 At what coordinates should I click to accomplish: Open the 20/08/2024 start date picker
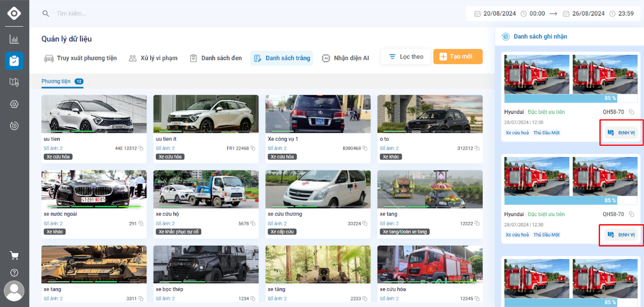pos(498,13)
